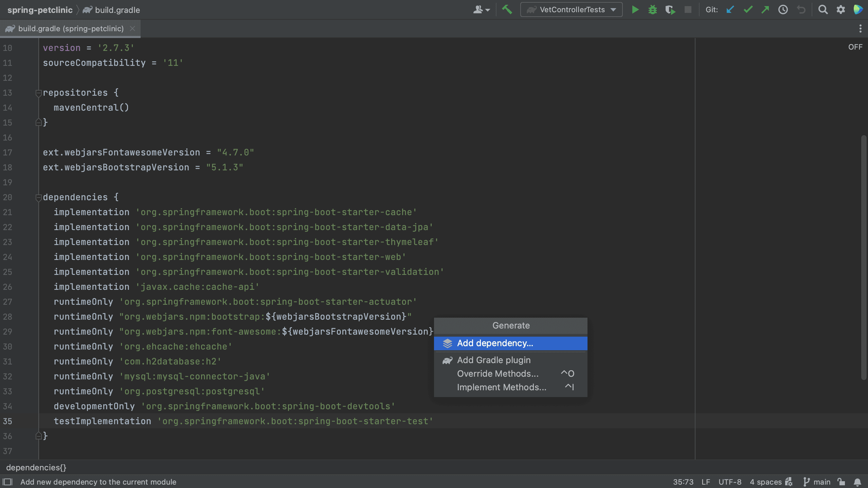Click the spring-boot-starter-validation dependency string
The width and height of the screenshot is (868, 488).
tap(290, 272)
